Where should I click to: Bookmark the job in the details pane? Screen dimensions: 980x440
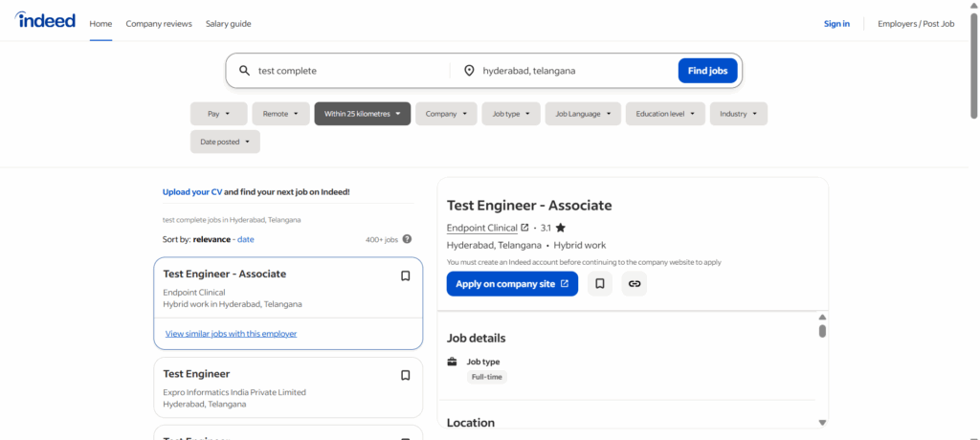click(600, 284)
